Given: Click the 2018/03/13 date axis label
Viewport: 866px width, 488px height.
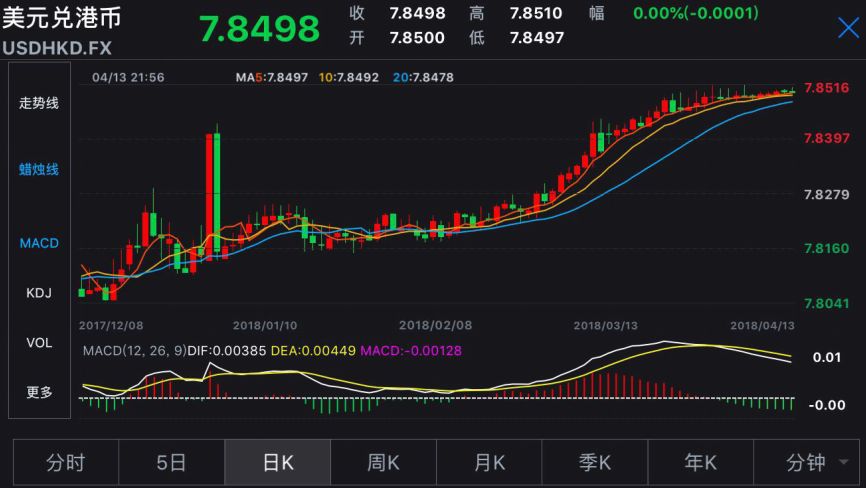Looking at the screenshot, I should pos(605,325).
